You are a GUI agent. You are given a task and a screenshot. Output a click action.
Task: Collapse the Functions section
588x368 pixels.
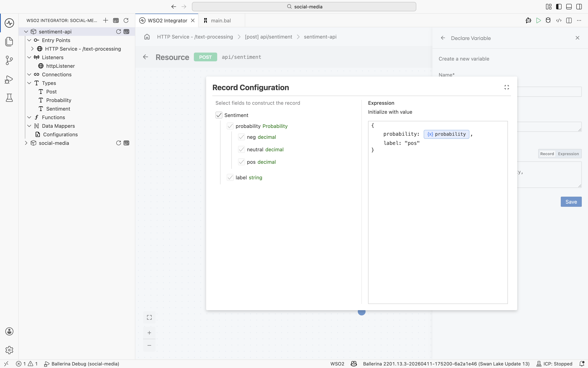tap(29, 117)
